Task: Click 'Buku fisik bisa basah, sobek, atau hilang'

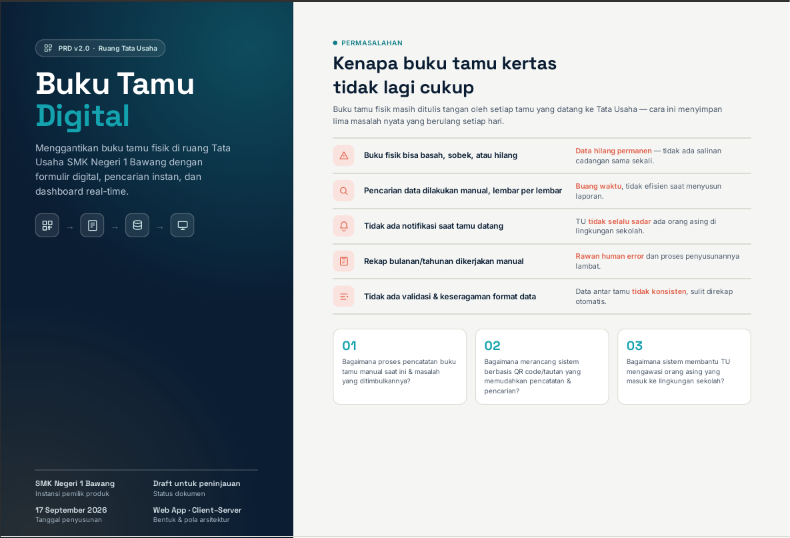Action: pos(440,156)
